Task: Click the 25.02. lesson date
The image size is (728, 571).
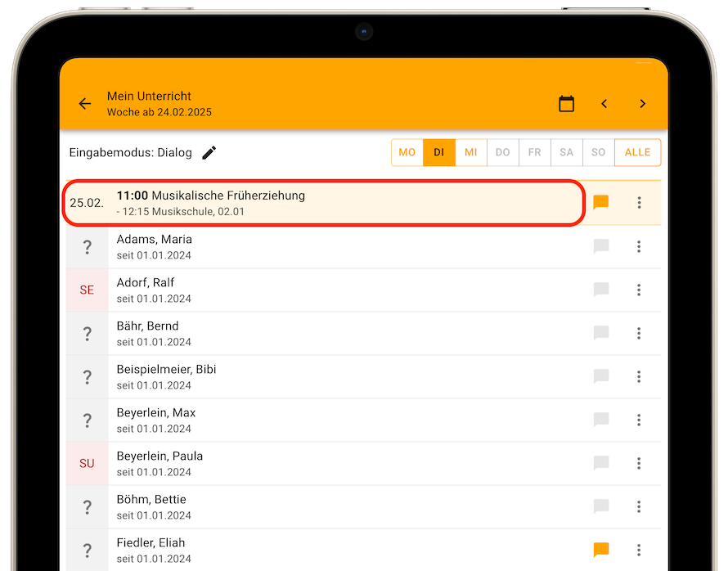Action: (x=87, y=203)
